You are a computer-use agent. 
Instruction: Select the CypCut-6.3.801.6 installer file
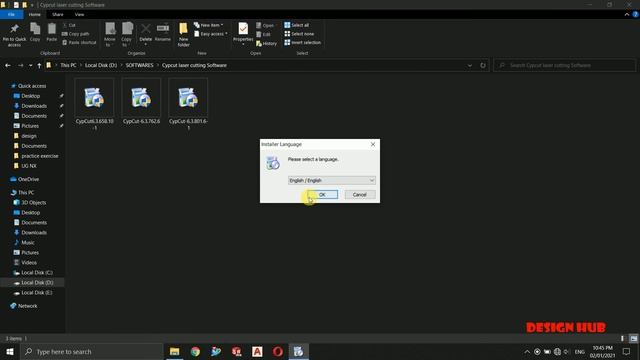point(188,104)
